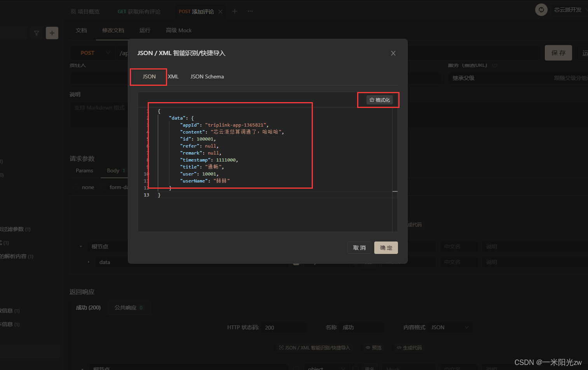The width and height of the screenshot is (588, 370).
Task: Click the 名称 field showing 成功
Action: point(361,327)
